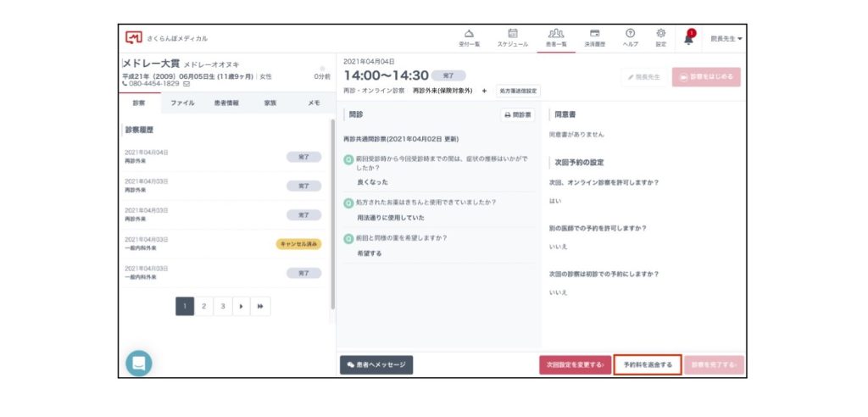The height and width of the screenshot is (417, 868).
Task: Check the notification bell
Action: (x=688, y=38)
